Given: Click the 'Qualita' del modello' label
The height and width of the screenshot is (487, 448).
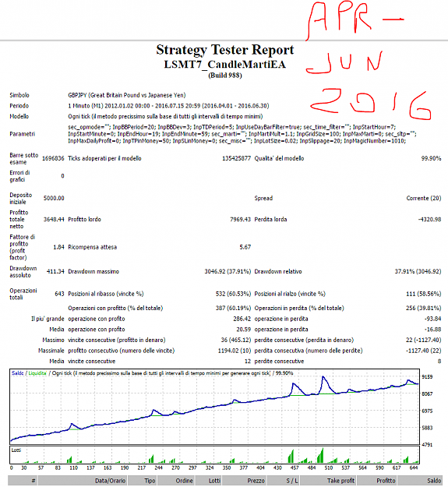Looking at the screenshot, I should (279, 158).
